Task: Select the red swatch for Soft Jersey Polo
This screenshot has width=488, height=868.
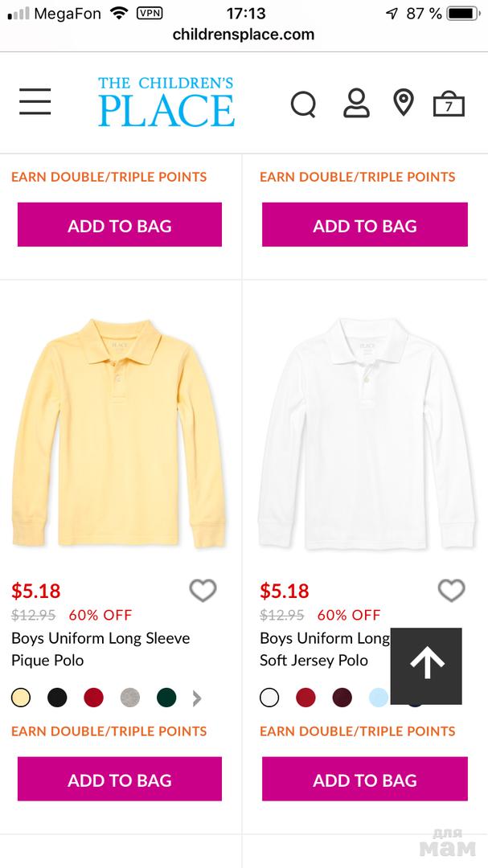Action: point(306,698)
